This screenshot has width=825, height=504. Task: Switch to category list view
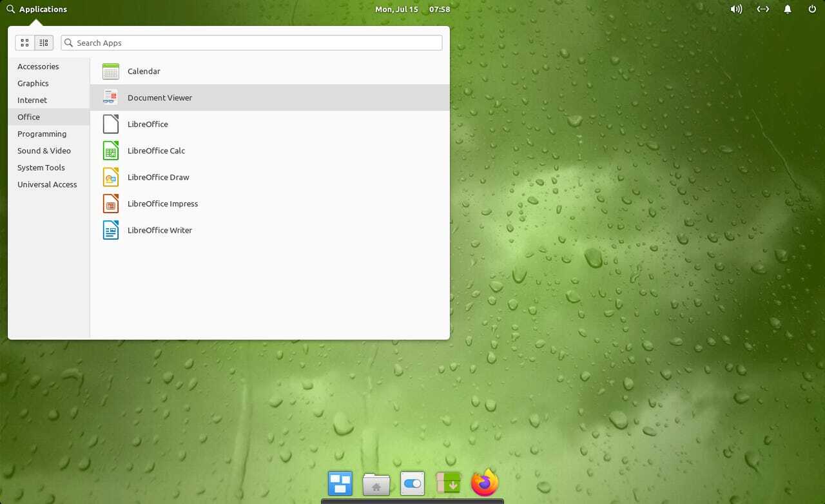click(43, 43)
